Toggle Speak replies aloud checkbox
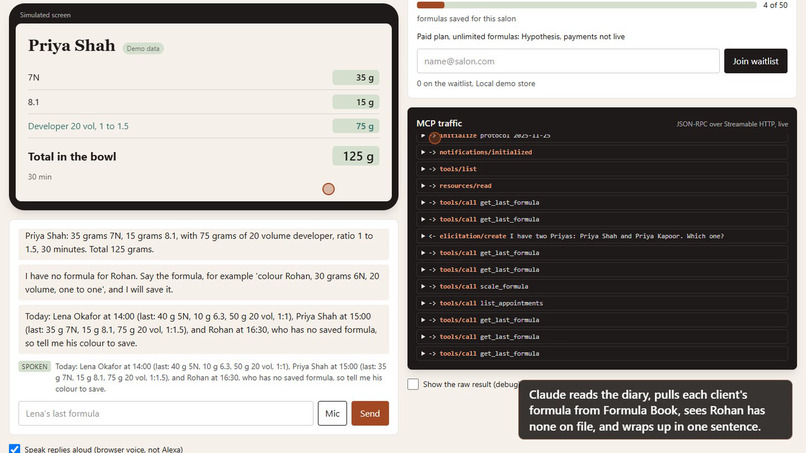 coord(14,449)
